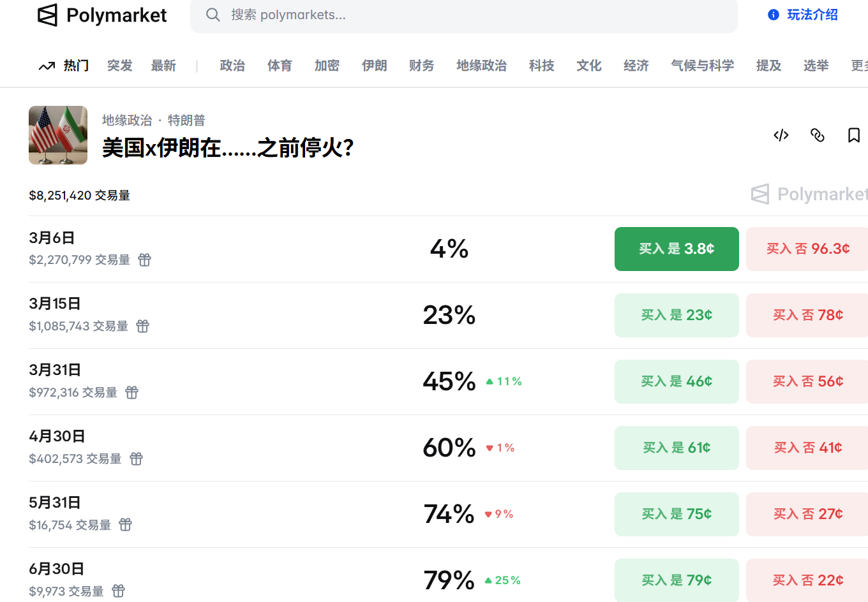Click the Polymarket logo at top left
Image resolution: width=868 pixels, height=602 pixels.
pyautogui.click(x=102, y=15)
